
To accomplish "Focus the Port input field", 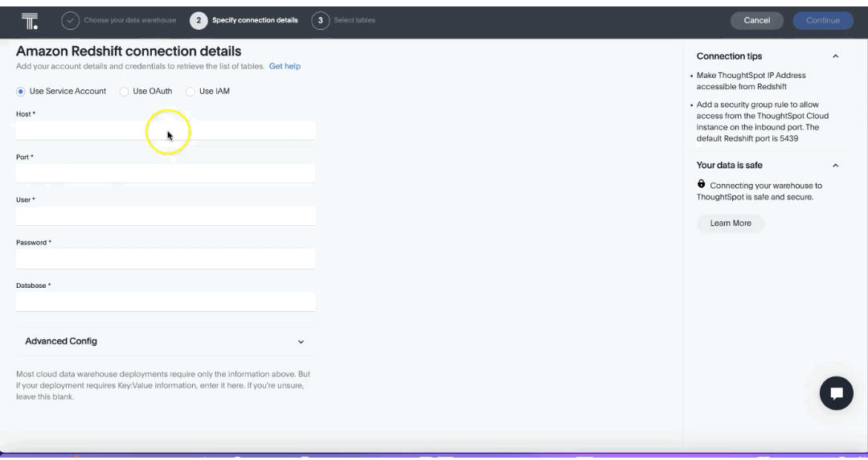I will pyautogui.click(x=166, y=174).
